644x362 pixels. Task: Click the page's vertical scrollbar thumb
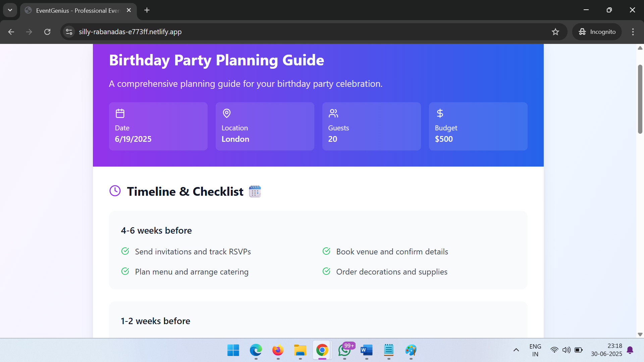(x=640, y=99)
